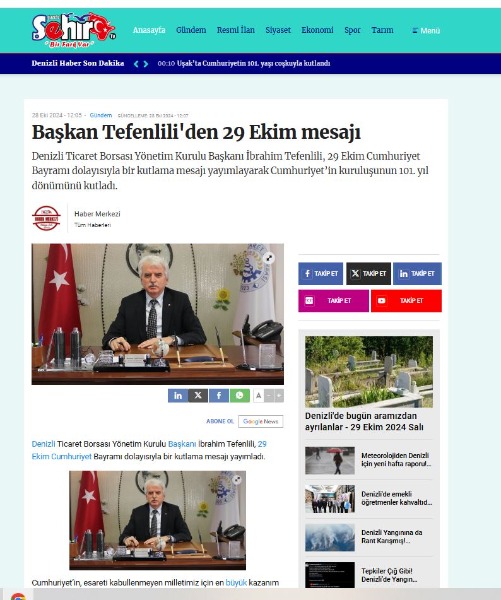Follow on Facebook via Takip Et button
This screenshot has height=600, width=501.
(x=321, y=274)
